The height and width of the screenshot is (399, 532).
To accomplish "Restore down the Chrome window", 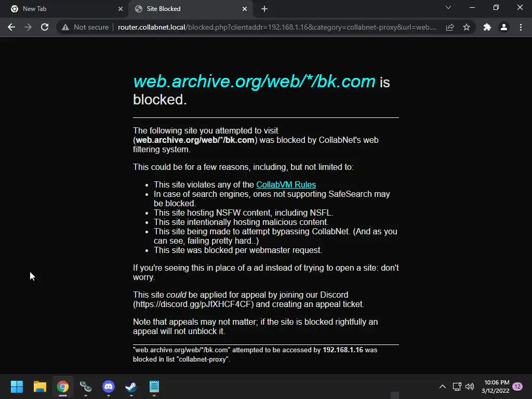I will click(x=496, y=7).
